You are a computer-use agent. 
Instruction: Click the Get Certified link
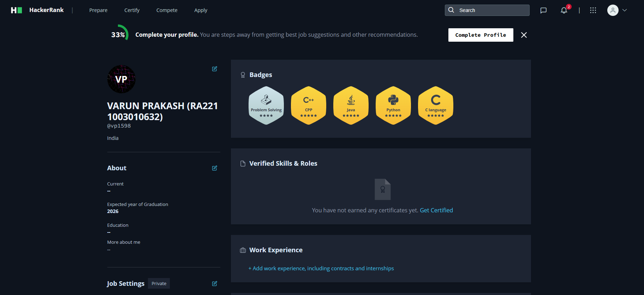point(436,210)
